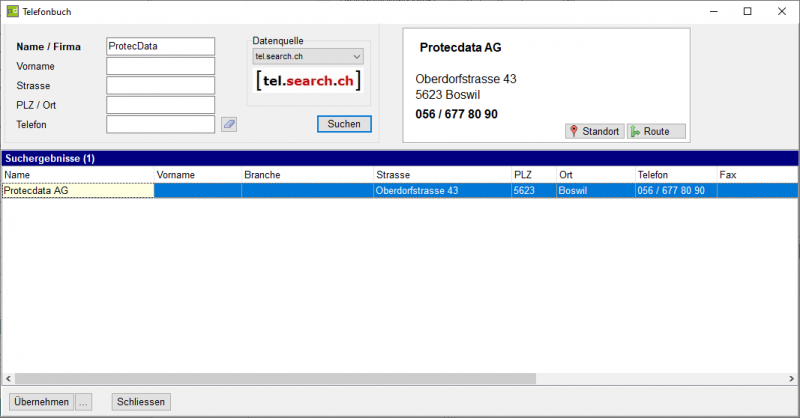Click the address 5623 Boswil in detail card
Image resolution: width=800 pixels, height=418 pixels.
tap(447, 95)
